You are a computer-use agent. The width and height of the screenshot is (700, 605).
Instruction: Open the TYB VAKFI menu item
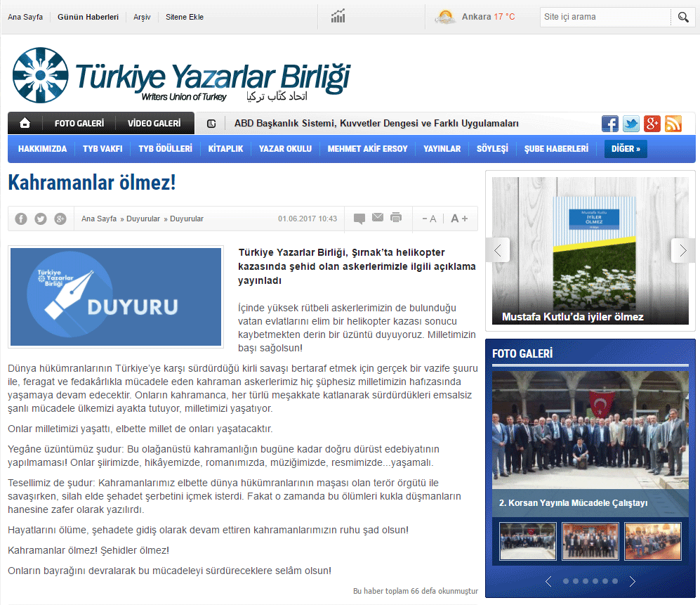coord(103,149)
